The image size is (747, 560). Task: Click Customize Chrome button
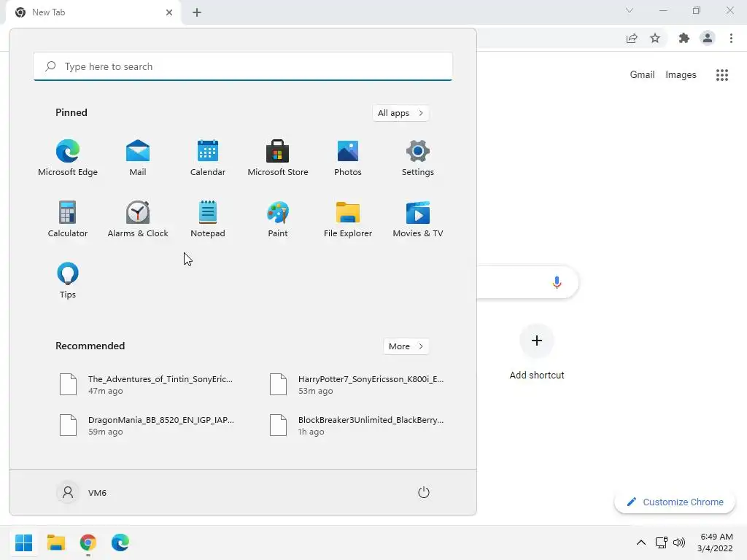(x=675, y=502)
